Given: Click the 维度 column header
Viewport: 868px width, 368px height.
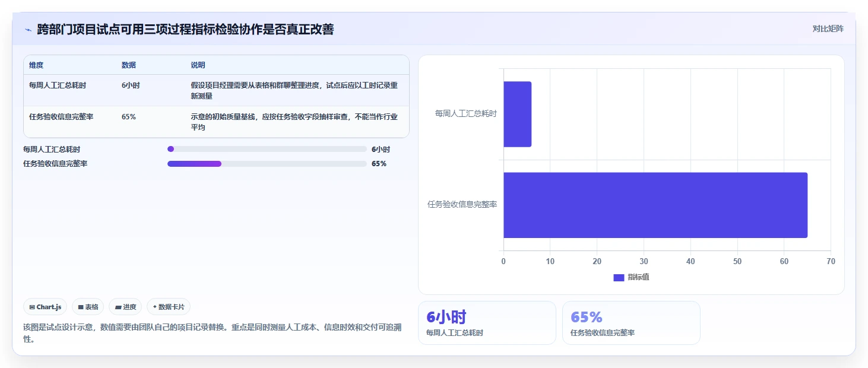Looking at the screenshot, I should (x=36, y=65).
